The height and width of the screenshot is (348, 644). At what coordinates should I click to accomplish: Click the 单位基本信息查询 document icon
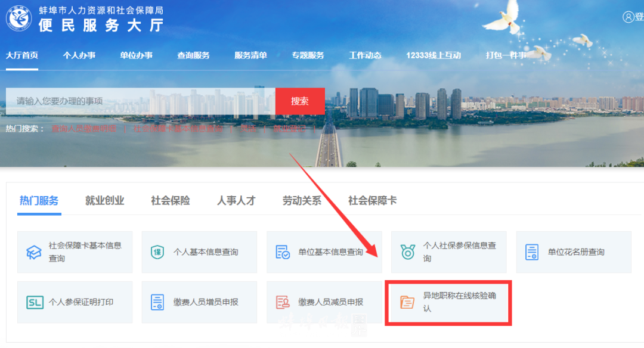coord(281,251)
